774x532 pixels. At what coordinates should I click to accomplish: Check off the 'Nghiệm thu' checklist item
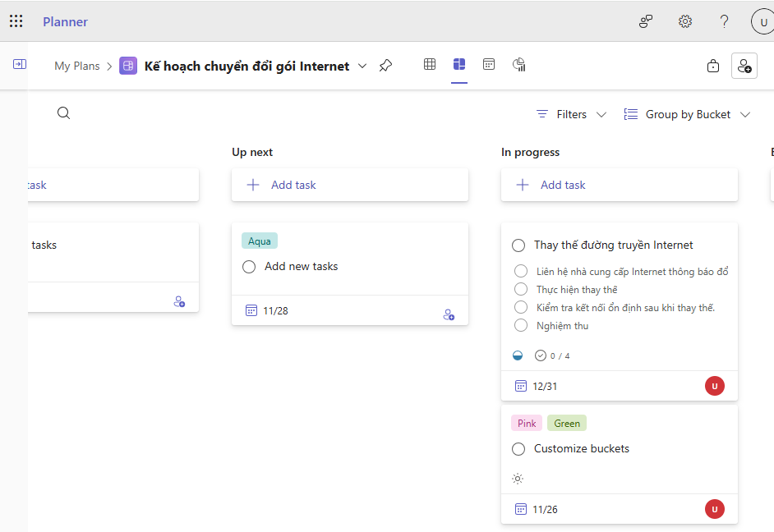(x=521, y=325)
